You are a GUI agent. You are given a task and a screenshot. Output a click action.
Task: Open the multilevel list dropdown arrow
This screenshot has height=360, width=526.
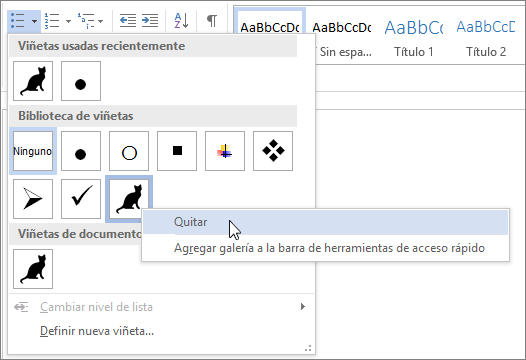pos(101,21)
